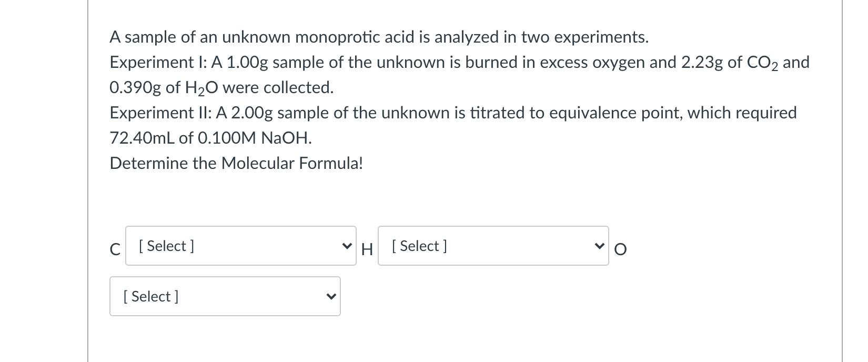This screenshot has height=362, width=868.
Task: Click the 'Experiment I:' heading text
Action: [x=158, y=62]
